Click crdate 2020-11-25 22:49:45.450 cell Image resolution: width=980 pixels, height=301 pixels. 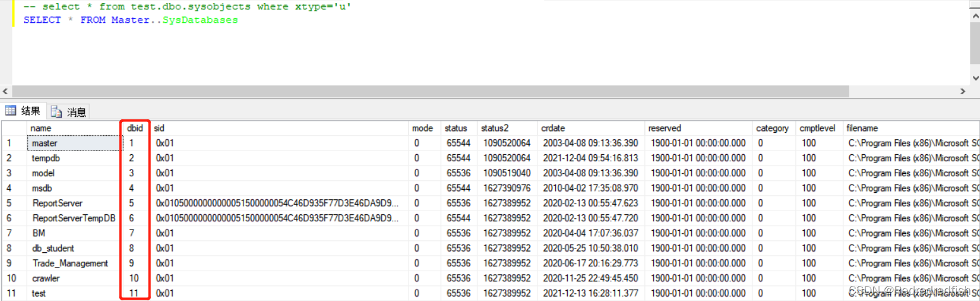(591, 278)
